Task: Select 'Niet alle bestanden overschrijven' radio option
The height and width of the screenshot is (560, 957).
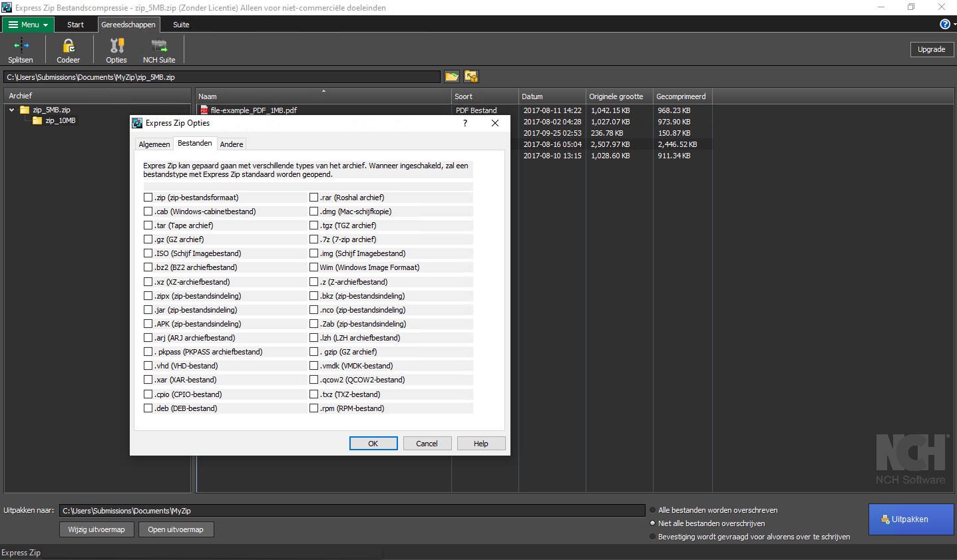Action: tap(653, 523)
